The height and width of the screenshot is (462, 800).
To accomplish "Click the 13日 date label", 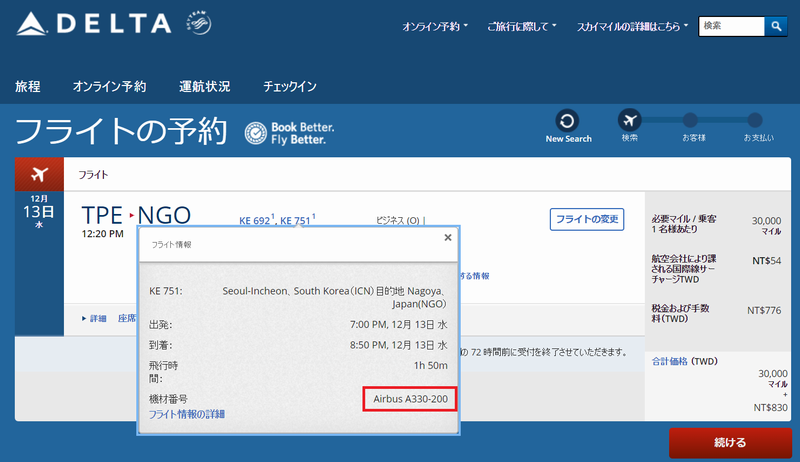I will pos(39,211).
